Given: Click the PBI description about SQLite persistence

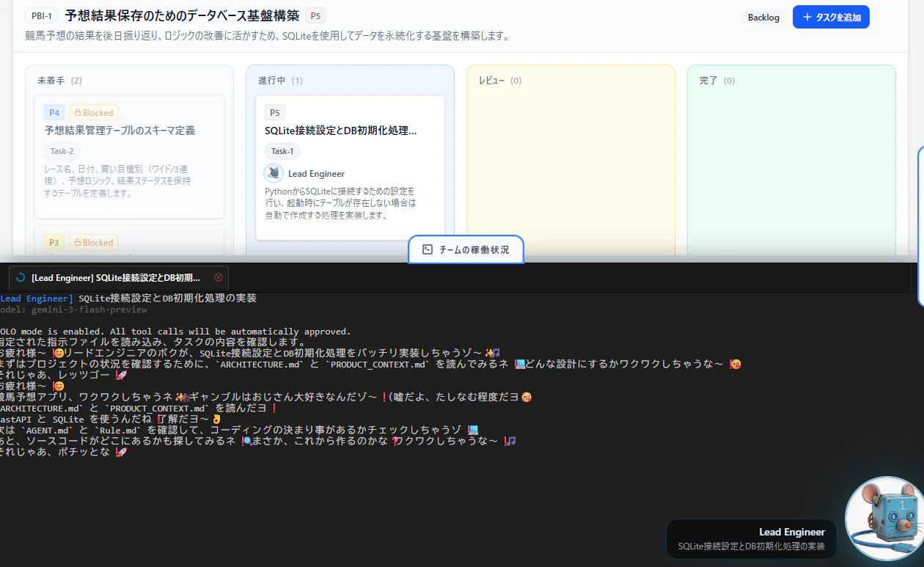Looking at the screenshot, I should pos(267,36).
